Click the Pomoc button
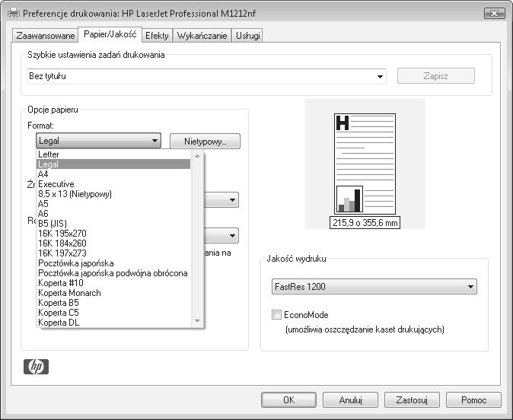Screen dimensions: 513x420 tap(473, 400)
